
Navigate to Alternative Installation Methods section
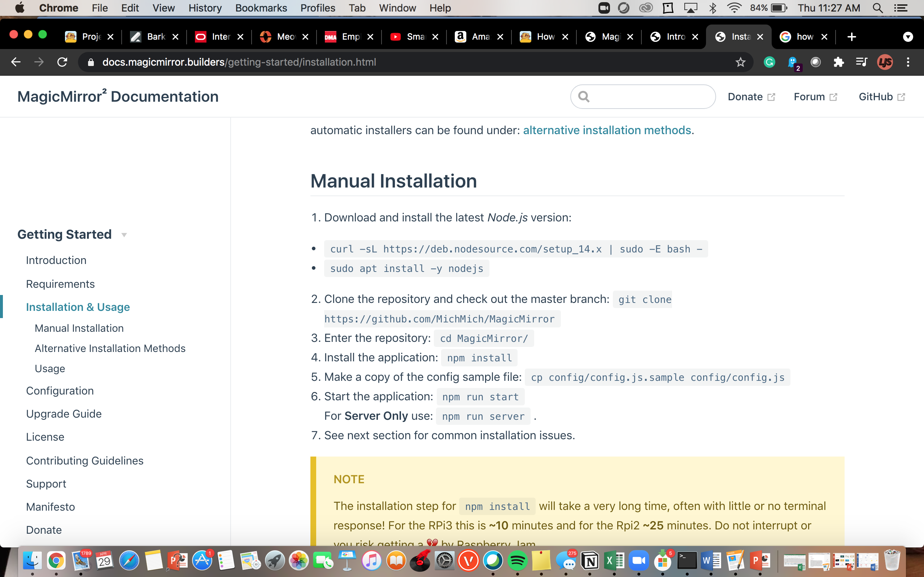tap(110, 348)
